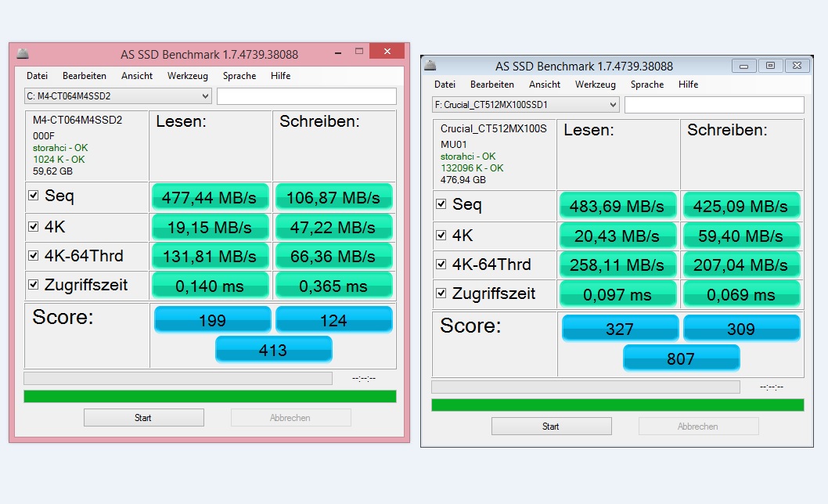The image size is (828, 504).
Task: Click write score 124
Action: [x=333, y=319]
